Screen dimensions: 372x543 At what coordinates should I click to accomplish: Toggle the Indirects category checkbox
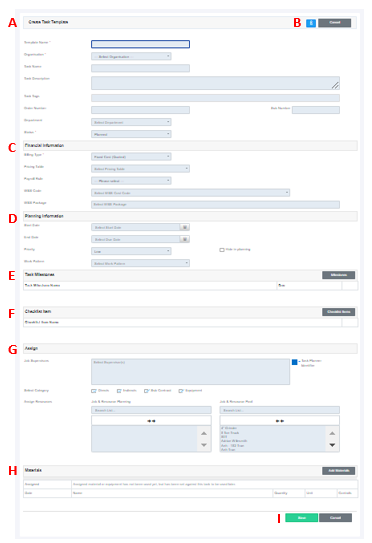point(119,391)
